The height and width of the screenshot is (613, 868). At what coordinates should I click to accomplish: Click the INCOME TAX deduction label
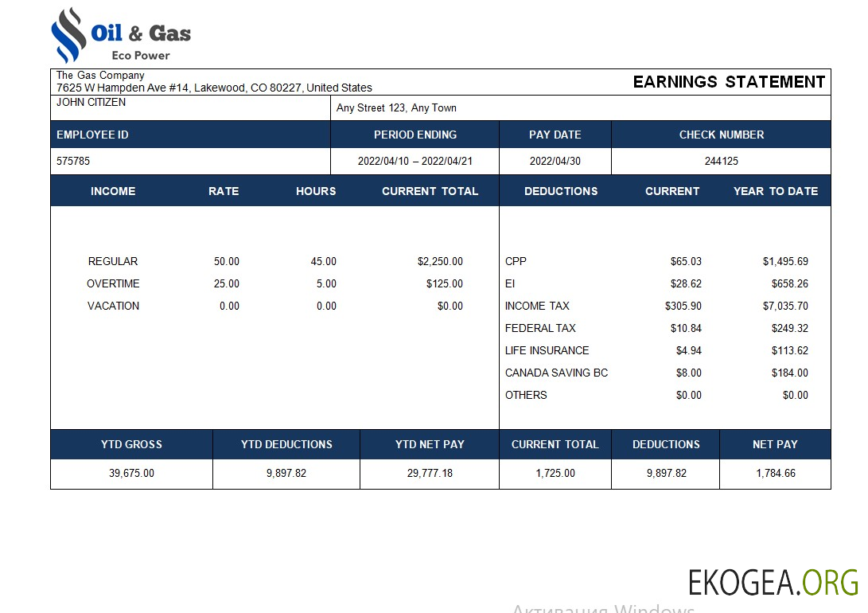coord(537,306)
